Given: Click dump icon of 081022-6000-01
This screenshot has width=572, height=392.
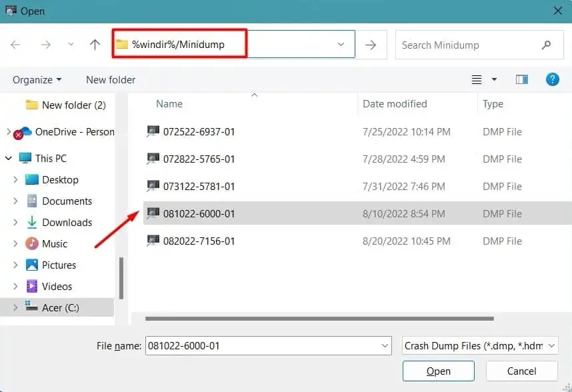Looking at the screenshot, I should [x=153, y=213].
